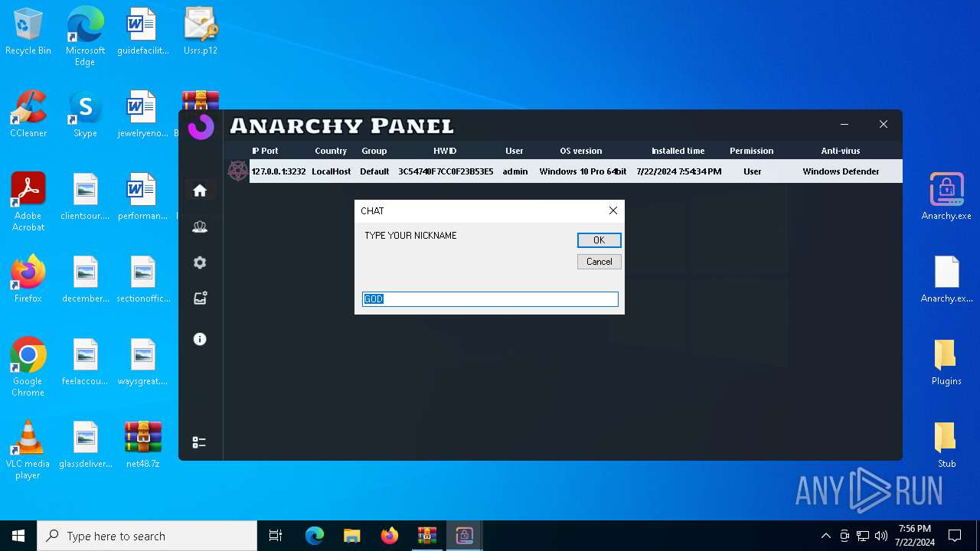Select the glassdeliver image file icon
The width and height of the screenshot is (980, 551).
[85, 445]
